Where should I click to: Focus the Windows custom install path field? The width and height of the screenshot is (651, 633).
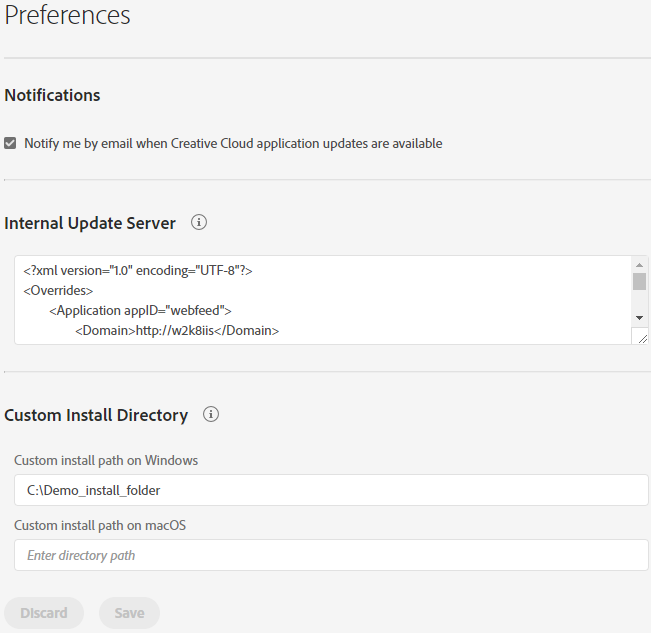(331, 490)
